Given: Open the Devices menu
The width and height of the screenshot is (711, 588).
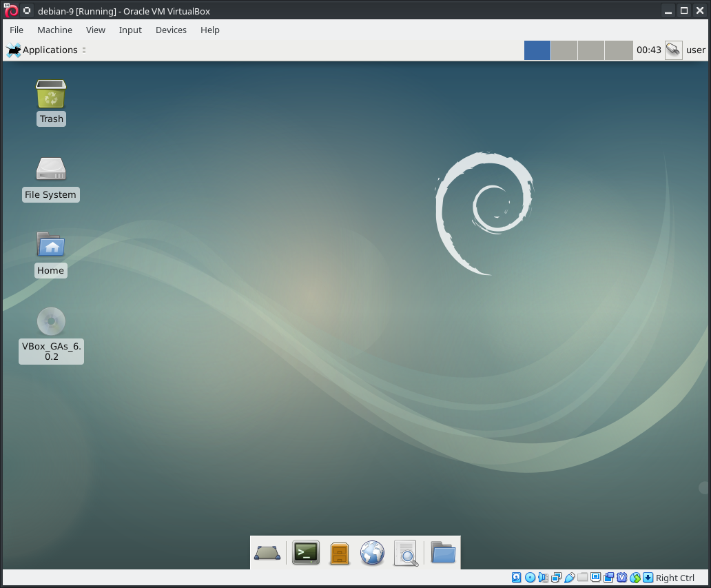Looking at the screenshot, I should click(171, 30).
